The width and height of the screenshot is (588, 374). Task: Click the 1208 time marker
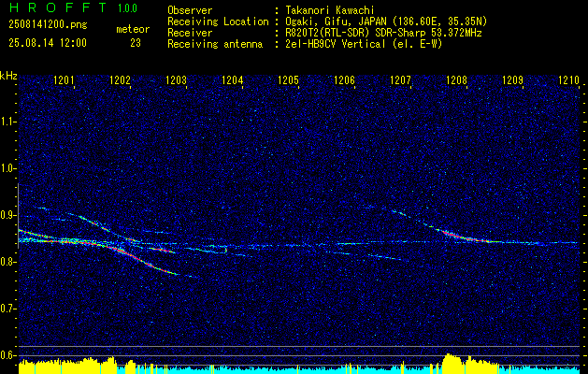pos(456,79)
